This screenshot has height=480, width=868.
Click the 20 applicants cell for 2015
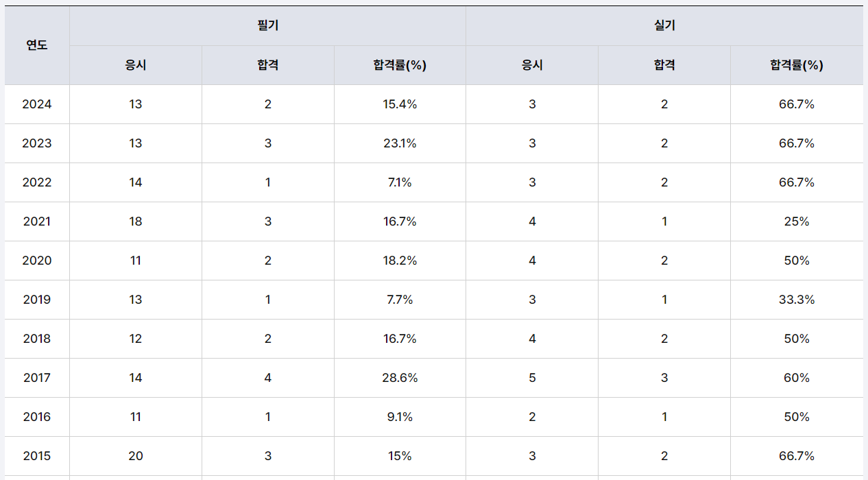pyautogui.click(x=136, y=456)
